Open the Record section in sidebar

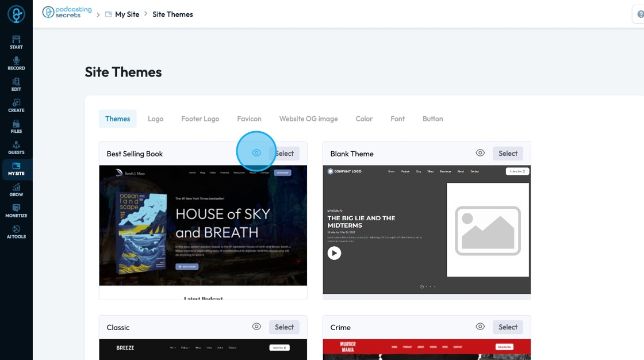tap(16, 63)
